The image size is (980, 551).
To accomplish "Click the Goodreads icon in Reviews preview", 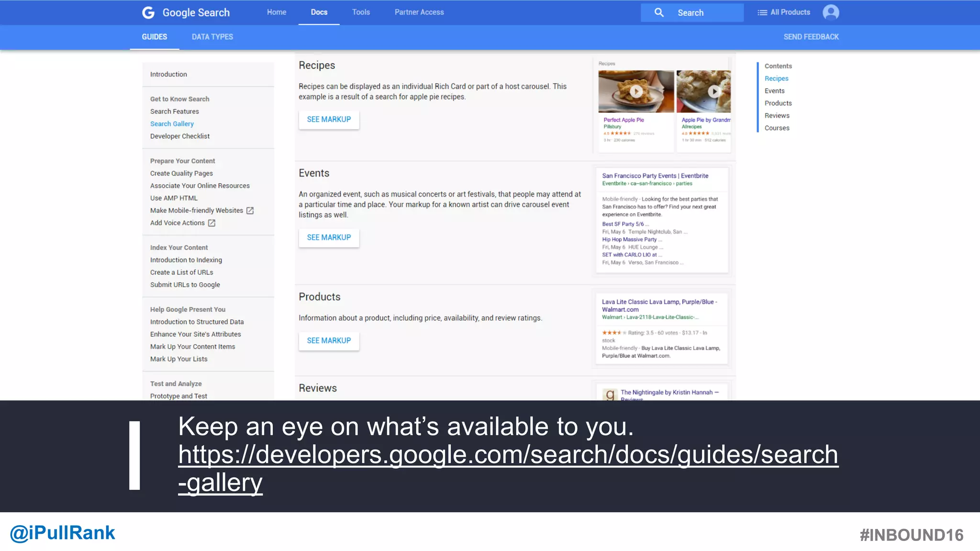I will click(x=610, y=394).
